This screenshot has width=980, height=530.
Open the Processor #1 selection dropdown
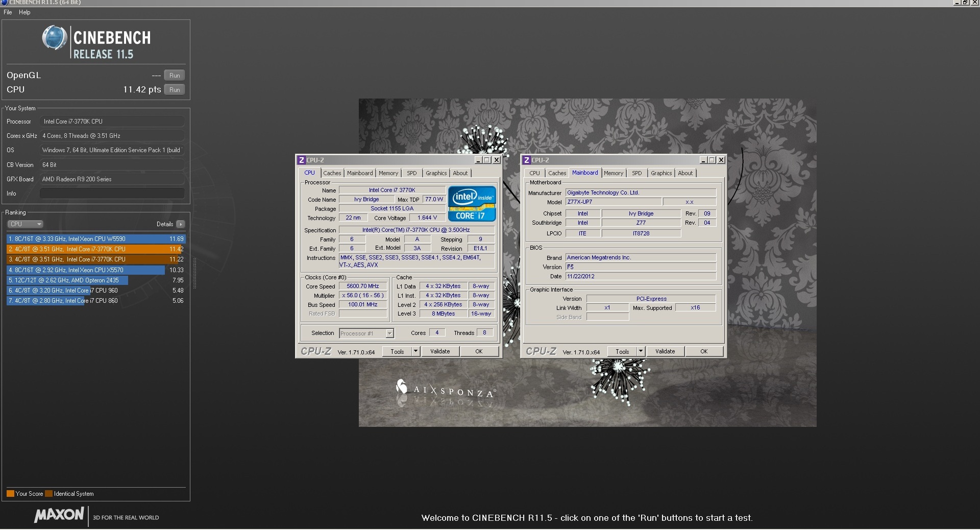click(x=366, y=333)
